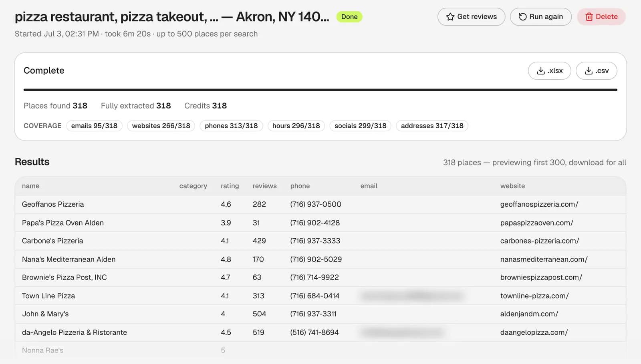The width and height of the screenshot is (641, 364).
Task: Click the name column header
Action: (x=30, y=186)
